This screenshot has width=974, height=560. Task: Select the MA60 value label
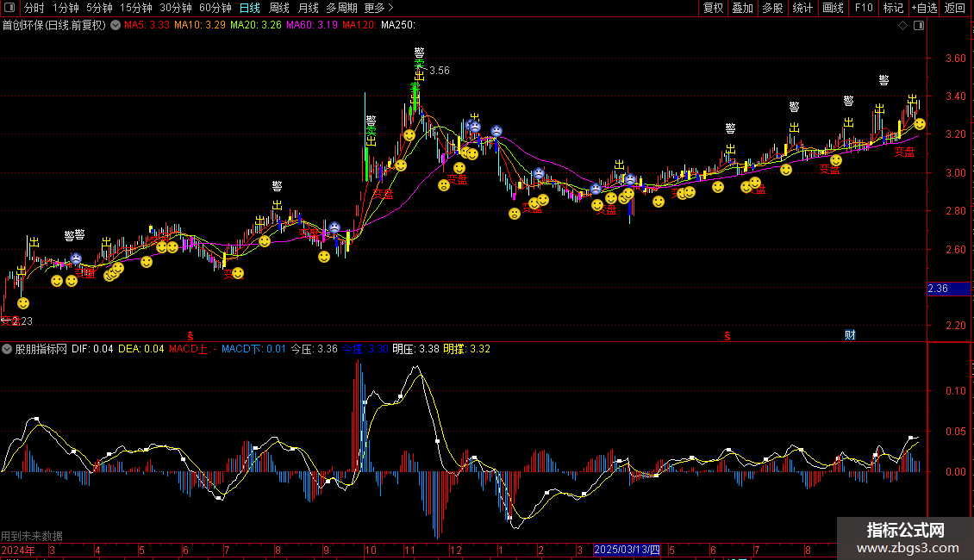tap(312, 25)
